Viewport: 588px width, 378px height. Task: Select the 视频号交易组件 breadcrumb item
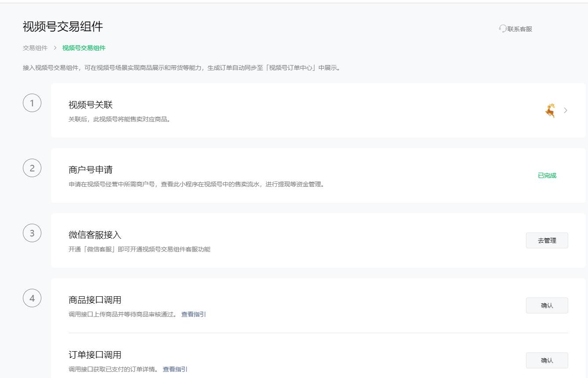coord(84,48)
